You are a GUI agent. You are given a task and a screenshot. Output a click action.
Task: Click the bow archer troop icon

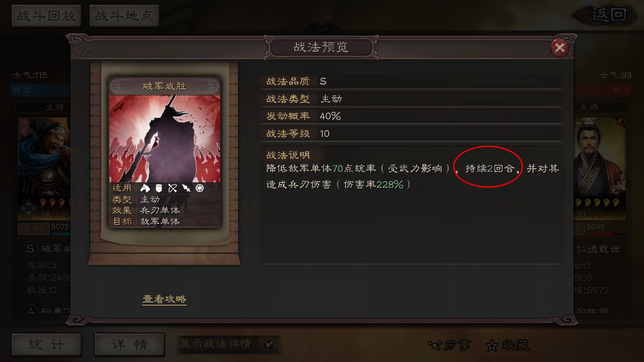pyautogui.click(x=172, y=188)
